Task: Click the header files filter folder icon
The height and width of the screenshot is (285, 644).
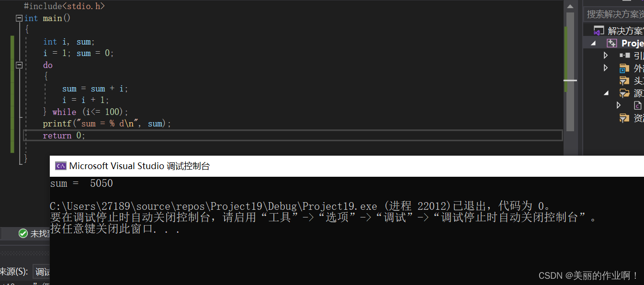Action: click(x=624, y=80)
